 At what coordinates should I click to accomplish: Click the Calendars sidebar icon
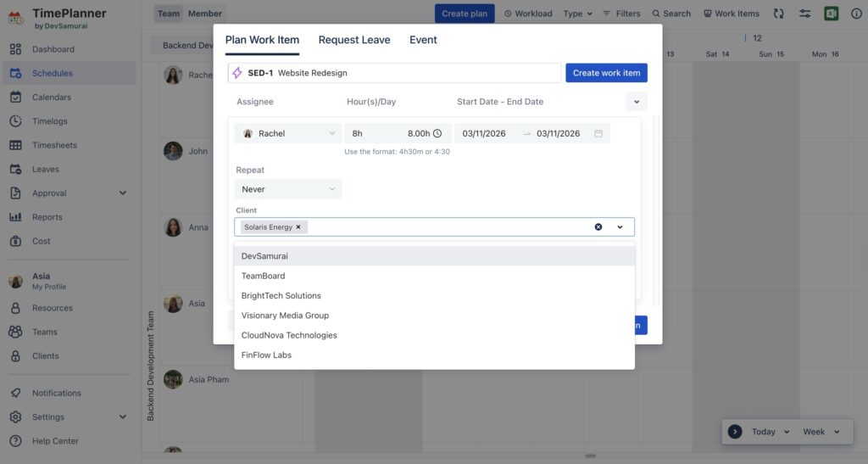tap(15, 97)
